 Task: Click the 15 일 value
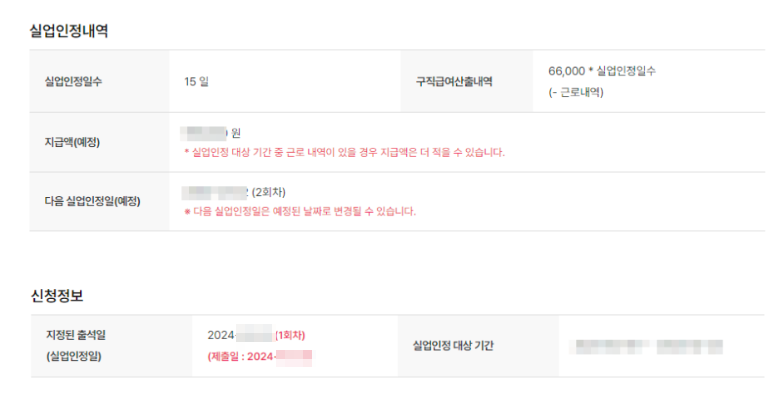pyautogui.click(x=196, y=81)
